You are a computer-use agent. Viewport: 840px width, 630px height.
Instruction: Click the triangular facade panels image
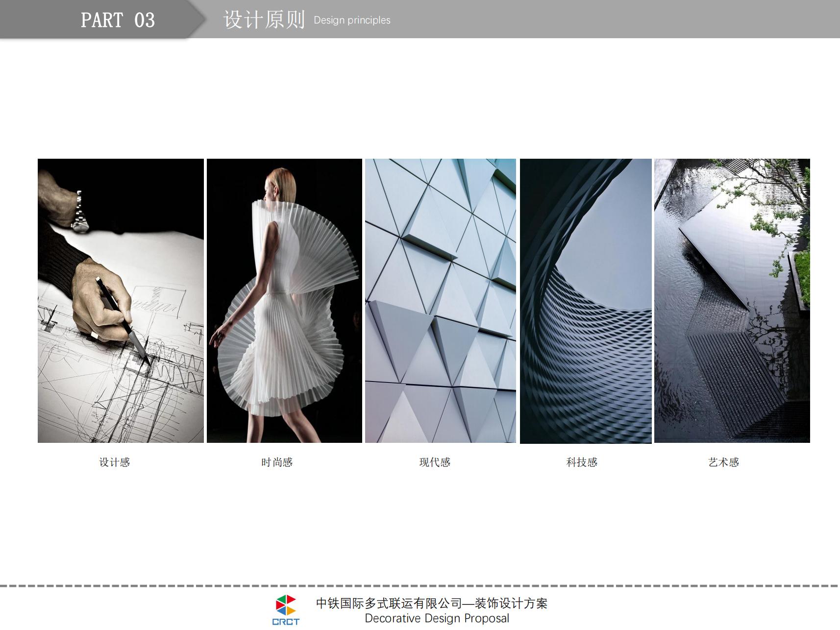440,300
